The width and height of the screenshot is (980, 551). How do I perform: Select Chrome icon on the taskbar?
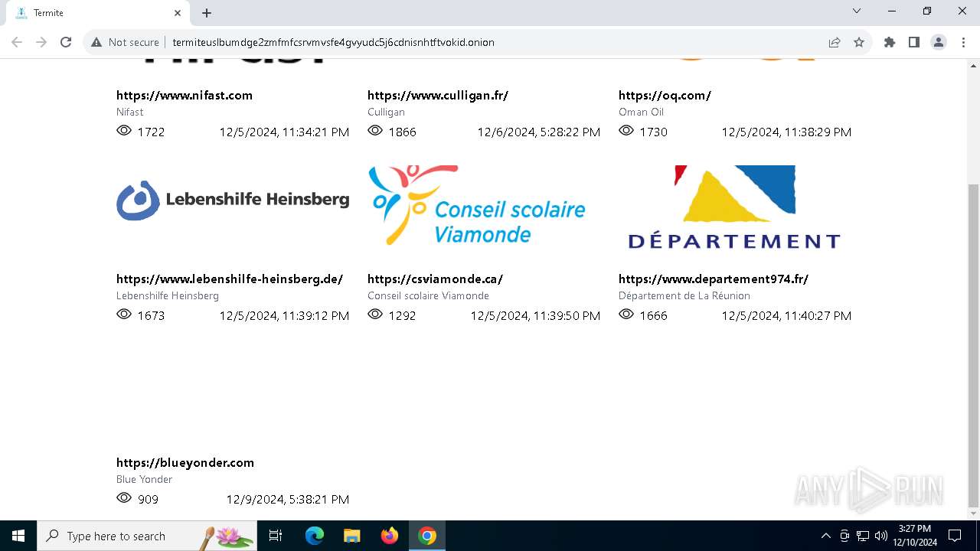(x=427, y=536)
